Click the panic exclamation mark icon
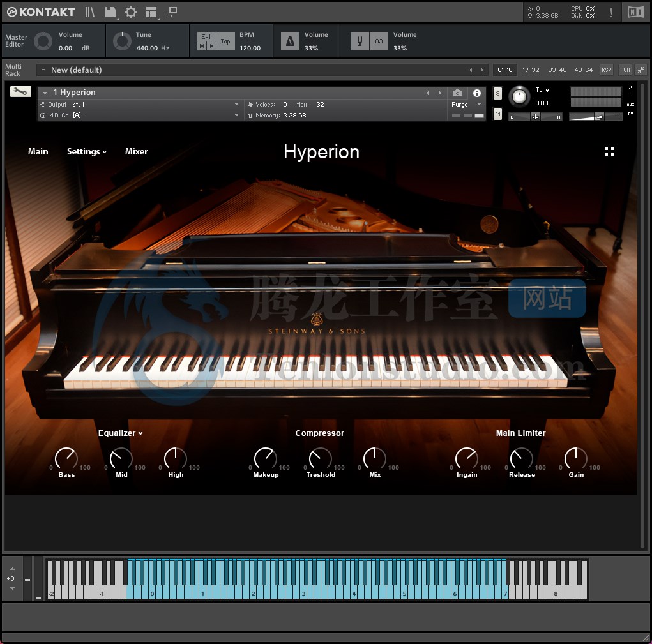This screenshot has width=652, height=644. click(611, 12)
